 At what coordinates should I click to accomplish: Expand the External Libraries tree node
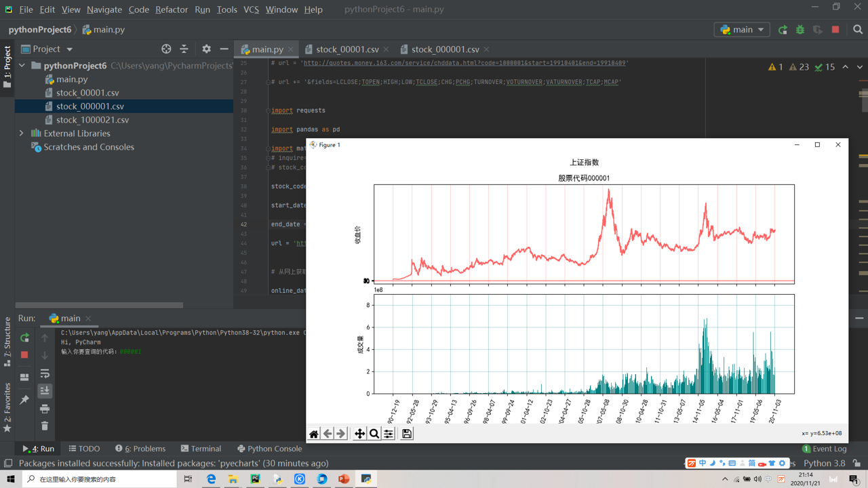coord(22,134)
